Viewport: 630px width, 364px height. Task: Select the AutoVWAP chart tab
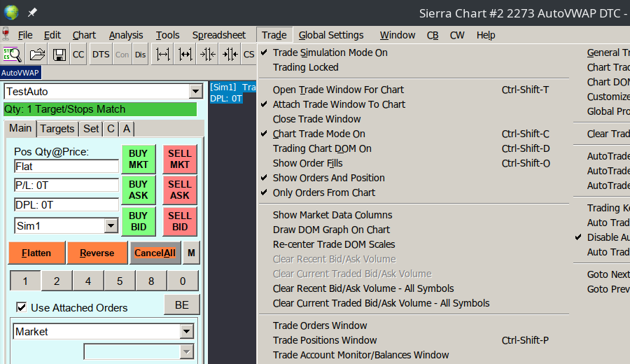pyautogui.click(x=20, y=73)
